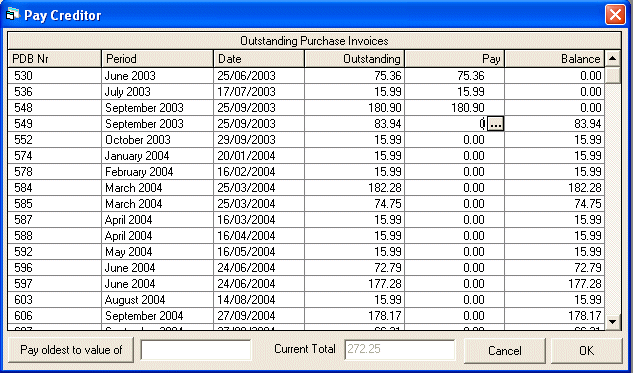Screen dimensions: 633x373
Task: Click date cell 14/08/2004
Action: 259,300
